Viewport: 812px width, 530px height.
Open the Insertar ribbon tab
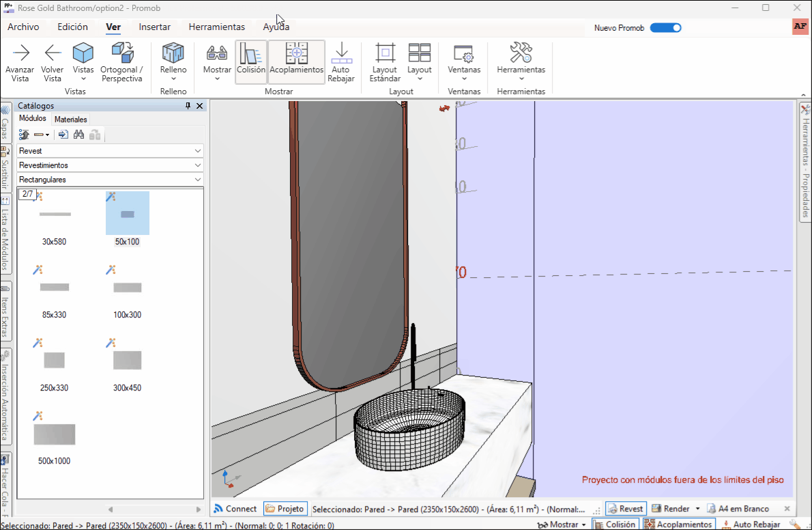click(154, 27)
